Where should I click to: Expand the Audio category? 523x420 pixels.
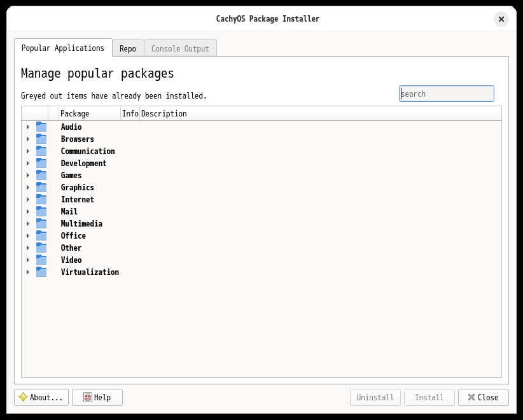(x=27, y=127)
